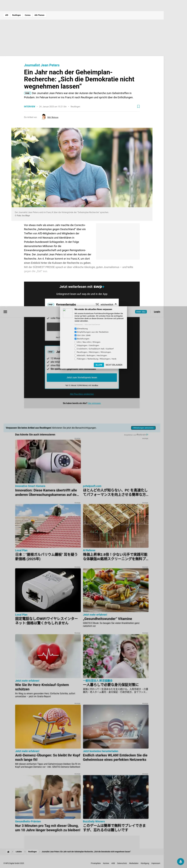Click 'Gesundheitswunder Vitamine' ad headline
The image size is (187, 868).
point(108,619)
